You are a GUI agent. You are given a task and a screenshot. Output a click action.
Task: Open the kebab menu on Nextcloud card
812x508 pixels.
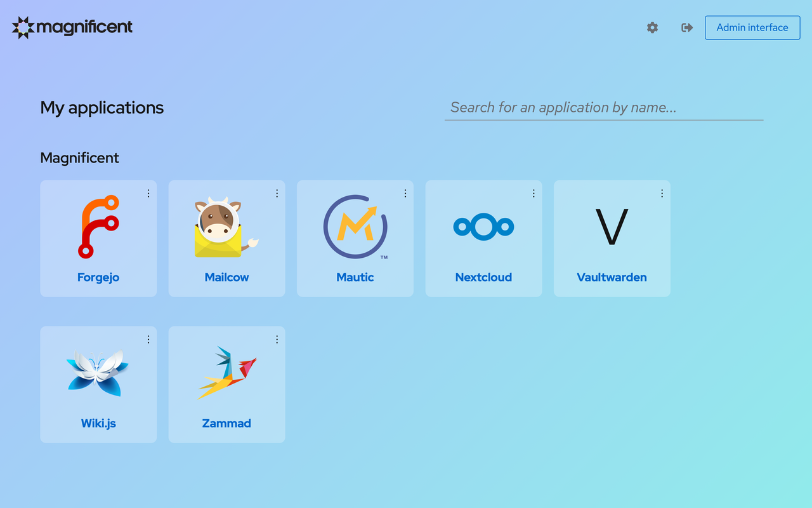pos(534,193)
